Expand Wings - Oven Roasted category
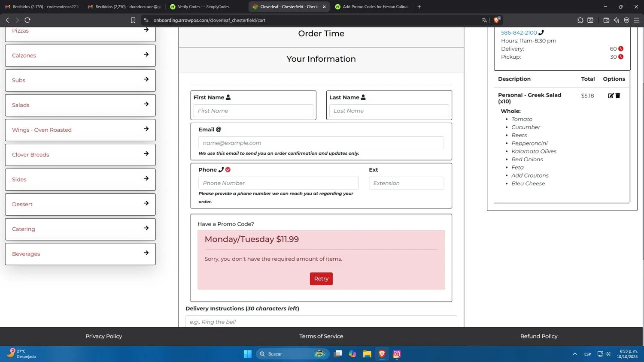644x362 pixels. [x=80, y=130]
